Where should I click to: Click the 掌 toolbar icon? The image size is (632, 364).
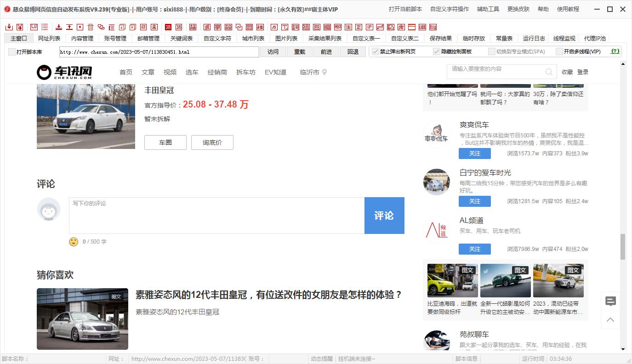217,27
